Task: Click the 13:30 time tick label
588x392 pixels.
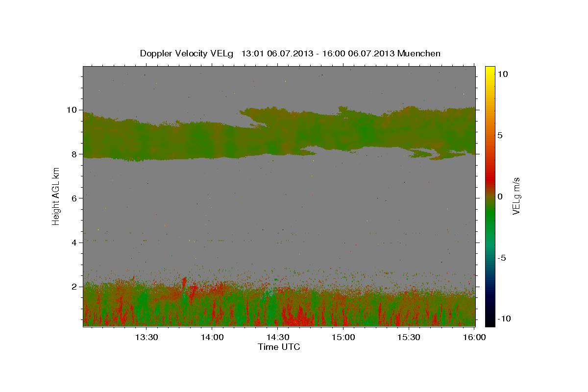Action: click(x=146, y=337)
